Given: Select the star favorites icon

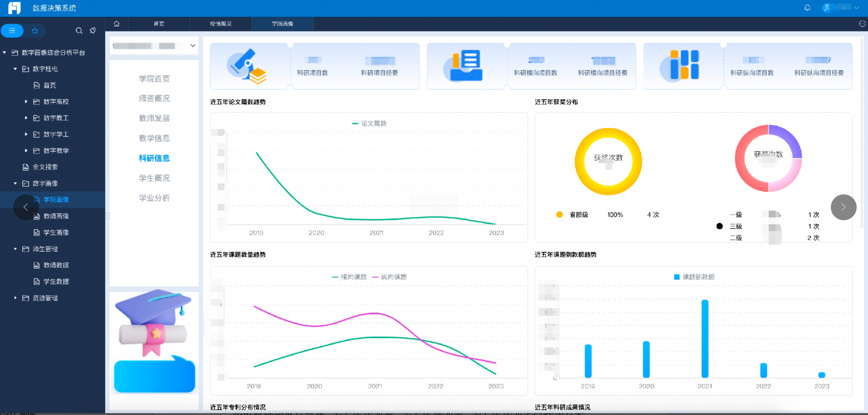Looking at the screenshot, I should (x=35, y=31).
